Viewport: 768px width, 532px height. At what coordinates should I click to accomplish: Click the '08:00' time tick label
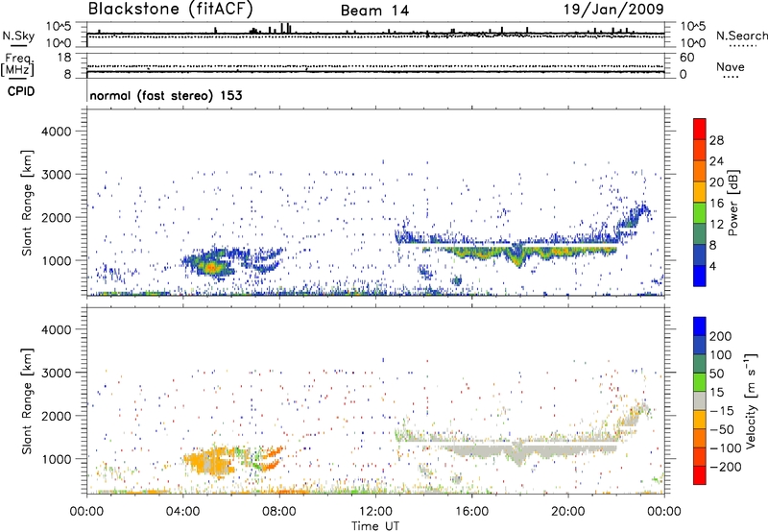[279, 512]
